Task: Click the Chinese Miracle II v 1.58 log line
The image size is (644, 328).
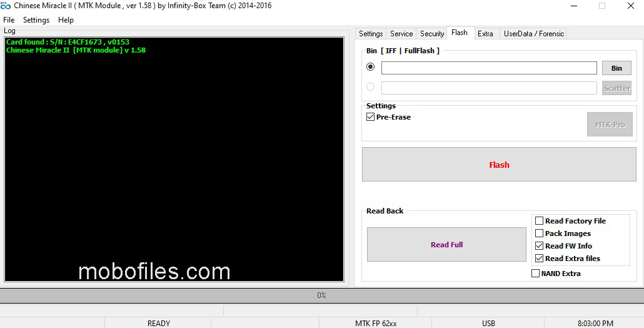Action: (x=76, y=50)
